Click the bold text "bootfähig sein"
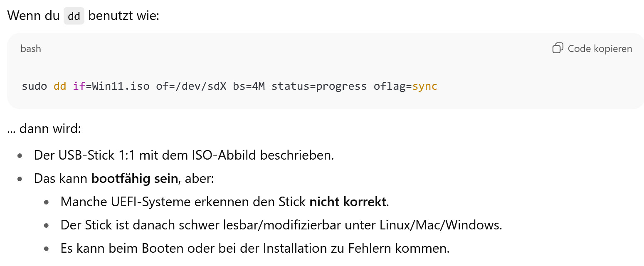This screenshot has width=644, height=266. [x=135, y=179]
